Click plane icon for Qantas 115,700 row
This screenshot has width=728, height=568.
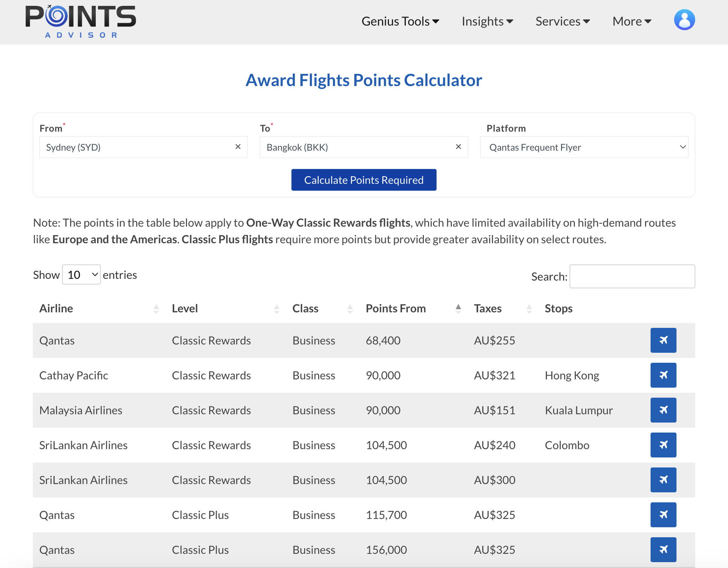coord(663,515)
